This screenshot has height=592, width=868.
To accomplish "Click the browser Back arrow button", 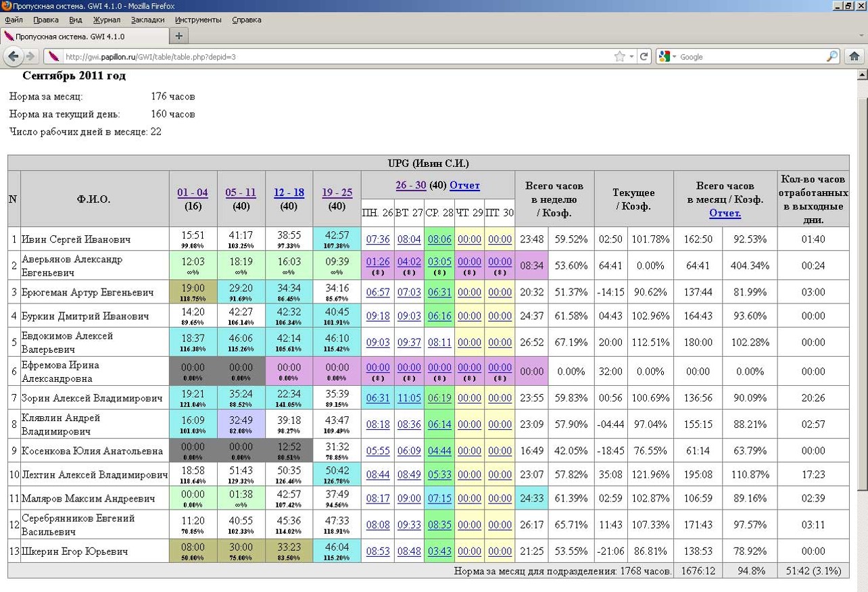I will click(14, 57).
